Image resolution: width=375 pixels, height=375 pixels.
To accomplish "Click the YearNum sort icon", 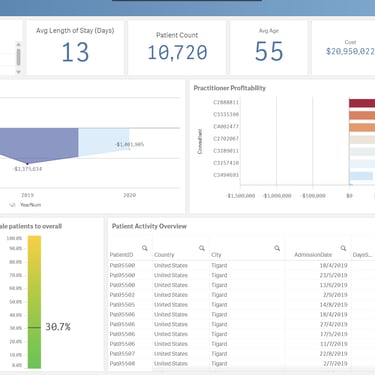I will pos(12,205).
